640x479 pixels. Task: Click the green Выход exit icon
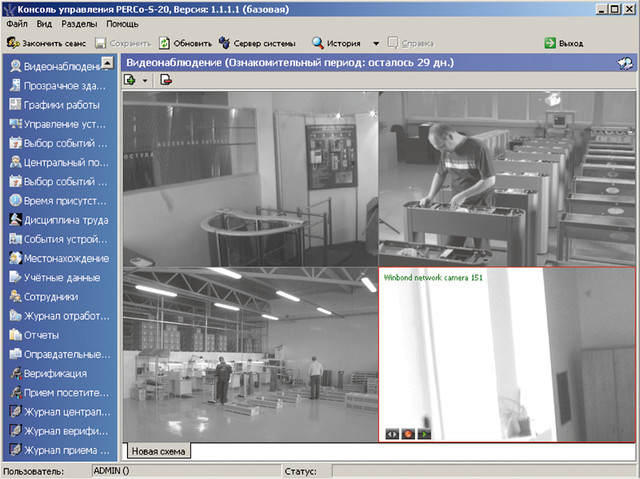(550, 44)
